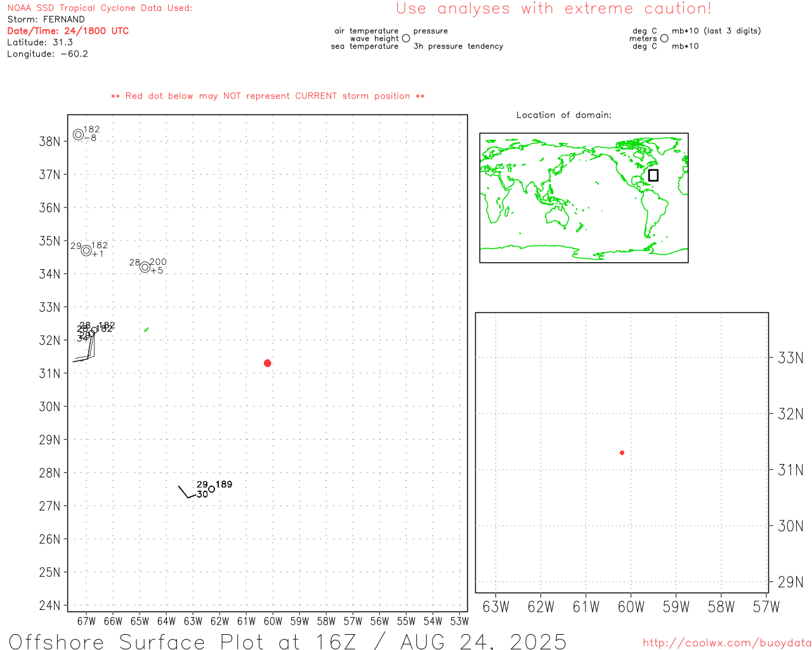Click the 'mb*10 (last 3 digits)' legend label
This screenshot has height=650, width=812.
pyautogui.click(x=716, y=31)
